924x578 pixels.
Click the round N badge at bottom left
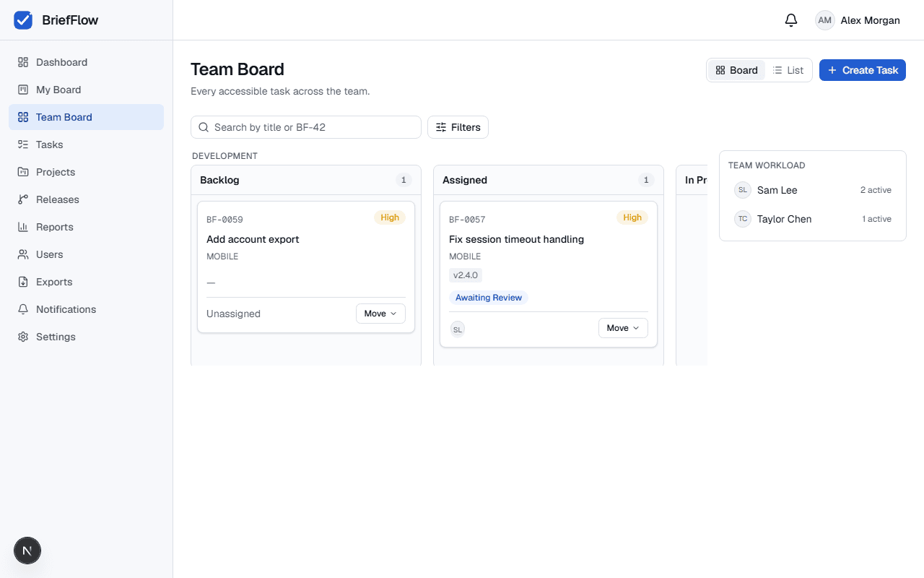[27, 551]
